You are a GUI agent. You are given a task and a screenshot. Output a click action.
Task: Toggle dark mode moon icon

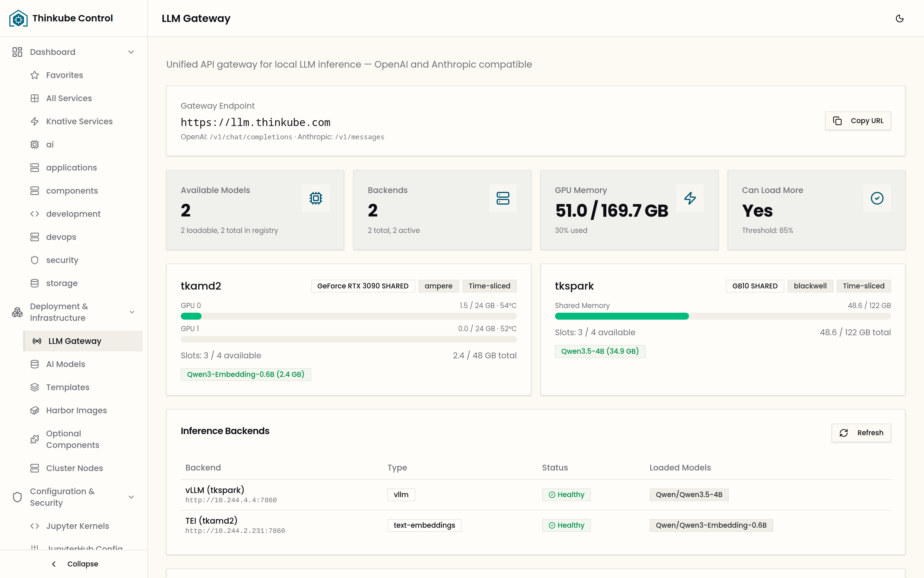(899, 18)
